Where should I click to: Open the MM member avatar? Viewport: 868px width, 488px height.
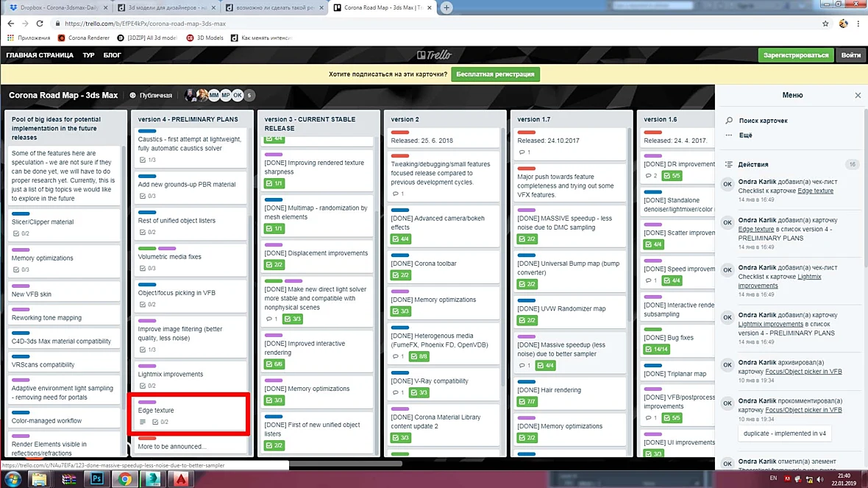[213, 95]
